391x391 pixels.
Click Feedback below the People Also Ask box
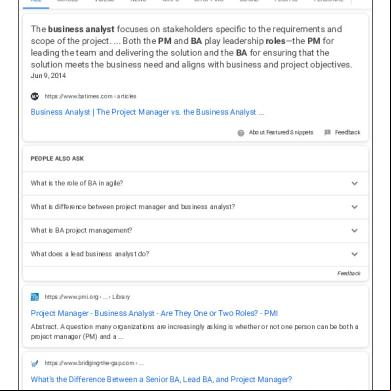pyautogui.click(x=349, y=273)
